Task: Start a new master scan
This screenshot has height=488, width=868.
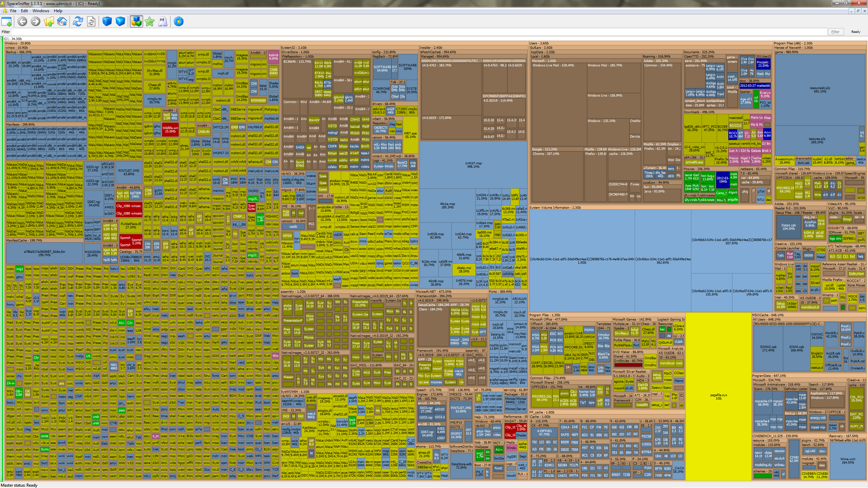Action: [78, 22]
